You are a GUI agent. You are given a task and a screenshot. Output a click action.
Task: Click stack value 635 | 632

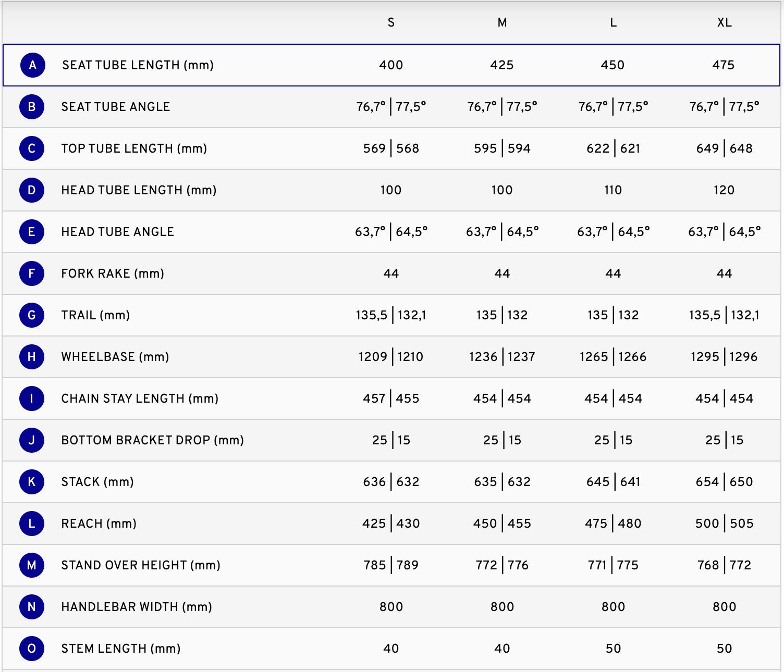click(502, 482)
